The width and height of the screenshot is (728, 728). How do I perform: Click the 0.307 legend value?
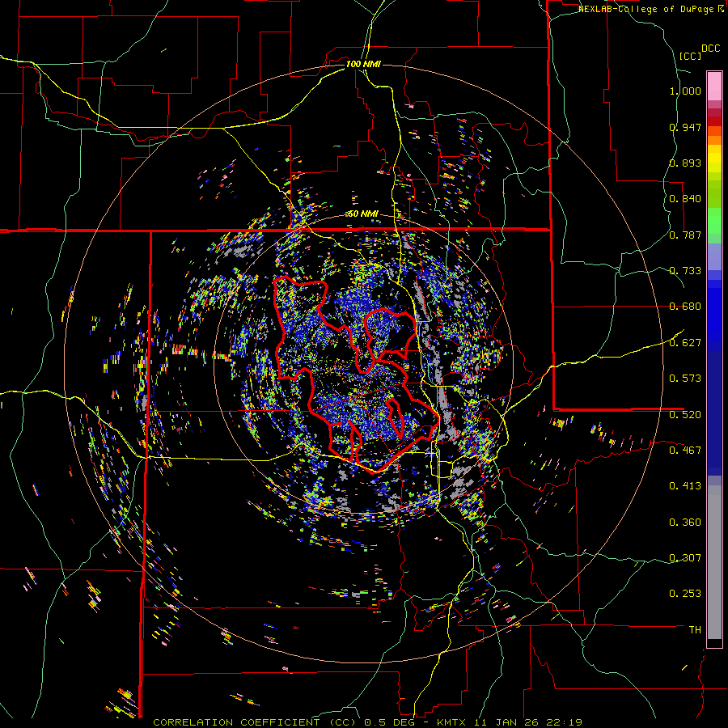click(685, 558)
